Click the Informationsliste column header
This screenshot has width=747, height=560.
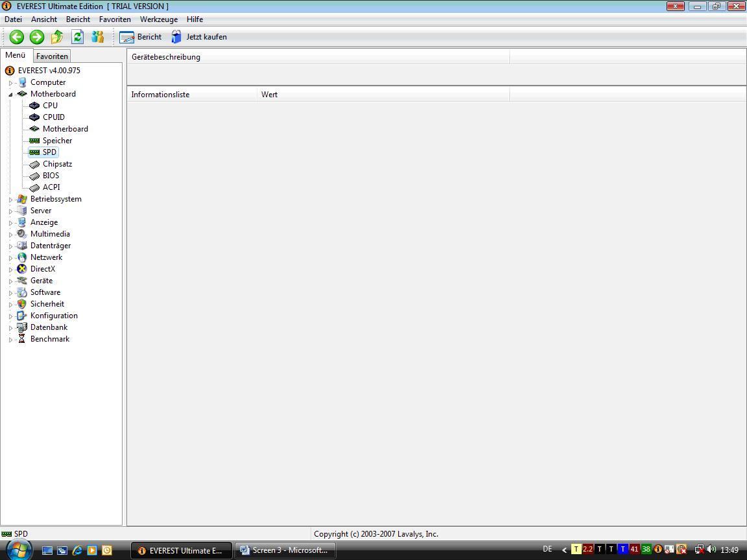[x=192, y=95]
